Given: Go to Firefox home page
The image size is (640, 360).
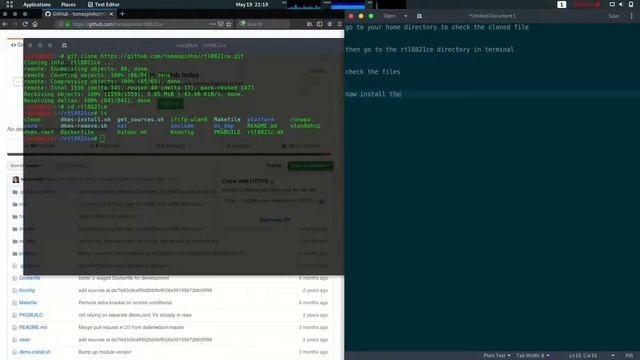Looking at the screenshot, I should pyautogui.click(x=35, y=24).
